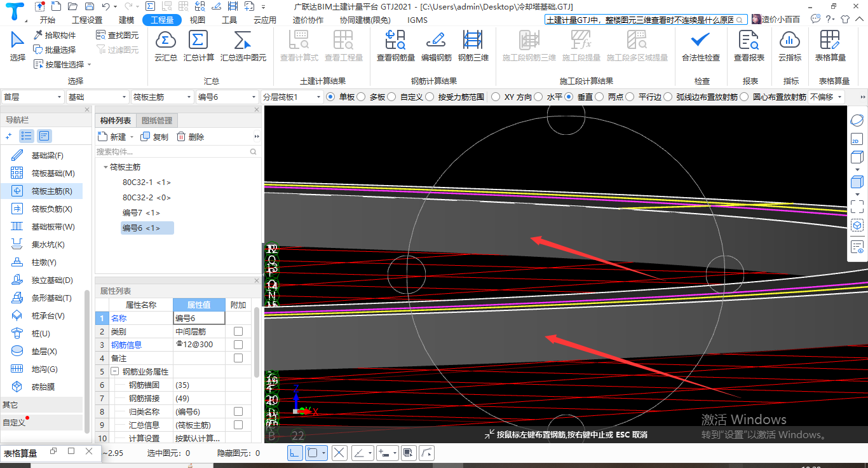Click 删除 in the component list

tap(190, 137)
